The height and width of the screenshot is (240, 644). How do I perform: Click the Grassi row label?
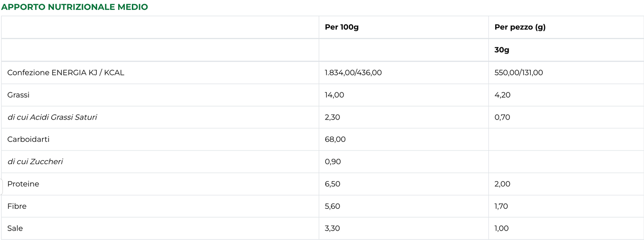(x=18, y=95)
